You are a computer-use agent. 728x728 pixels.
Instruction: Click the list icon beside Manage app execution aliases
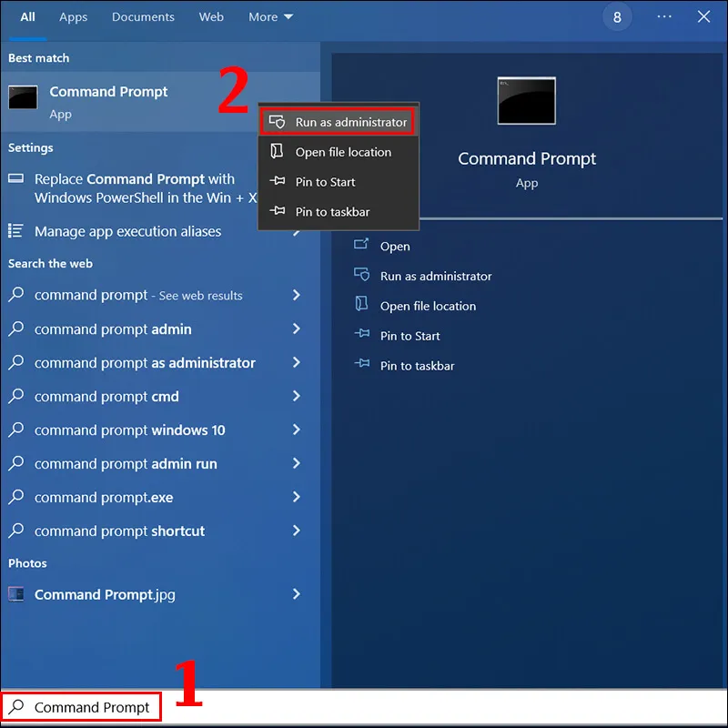[15, 231]
